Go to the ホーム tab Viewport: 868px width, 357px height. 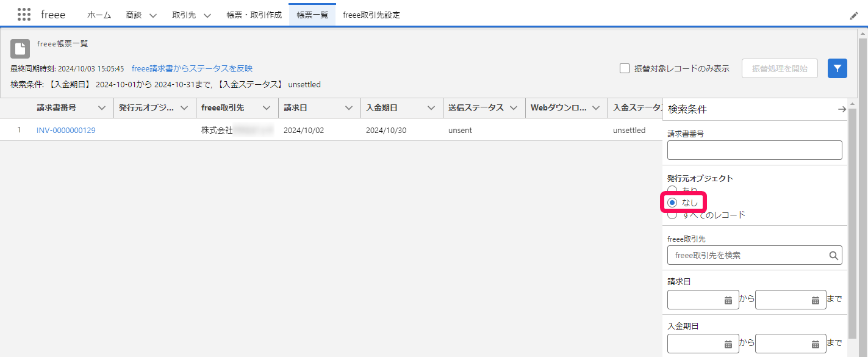(99, 15)
